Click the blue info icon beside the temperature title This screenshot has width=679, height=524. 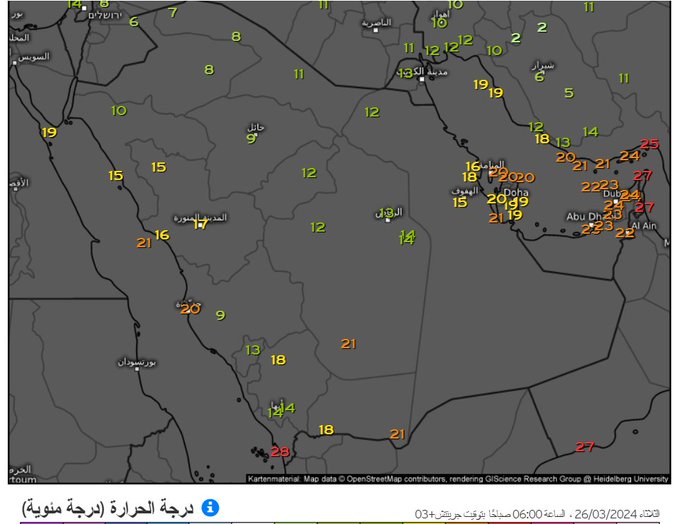[211, 507]
